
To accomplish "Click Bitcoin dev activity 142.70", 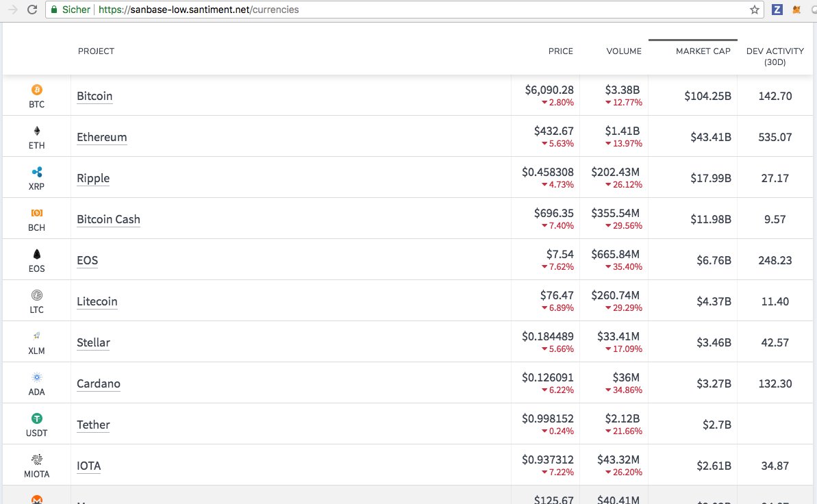I will click(x=775, y=96).
